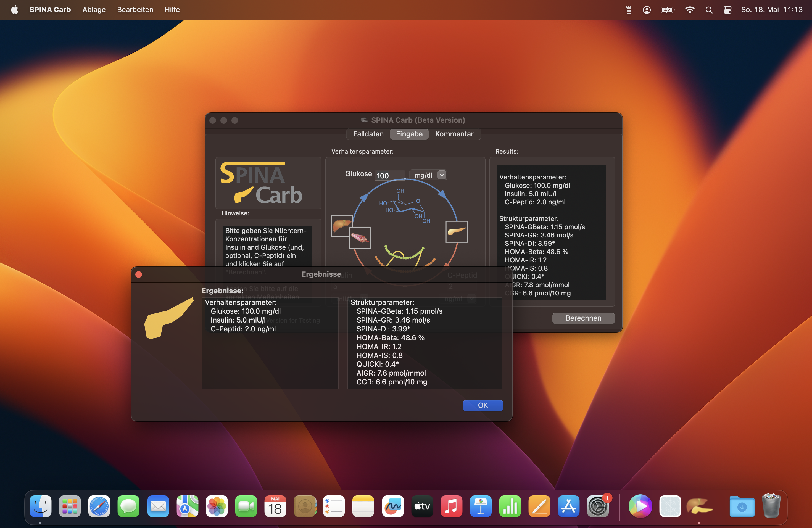The height and width of the screenshot is (528, 812).
Task: Click 'Glukose: 100.0 mg/dl' in Ergebnisse dialog
Action: (x=246, y=311)
